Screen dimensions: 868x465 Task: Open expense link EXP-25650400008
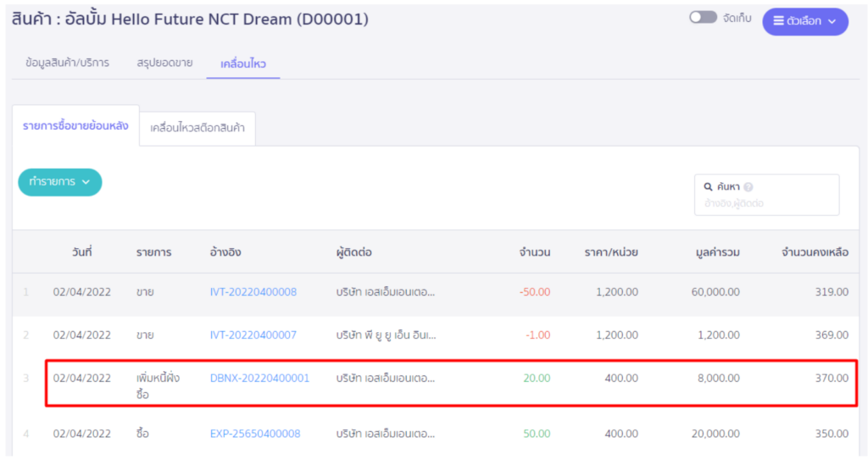(x=255, y=434)
